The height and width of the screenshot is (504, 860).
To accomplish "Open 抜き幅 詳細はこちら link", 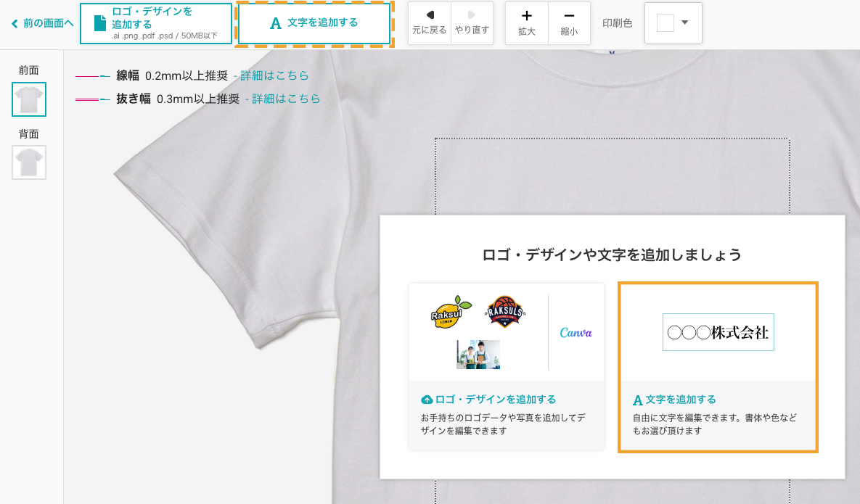I will [286, 99].
